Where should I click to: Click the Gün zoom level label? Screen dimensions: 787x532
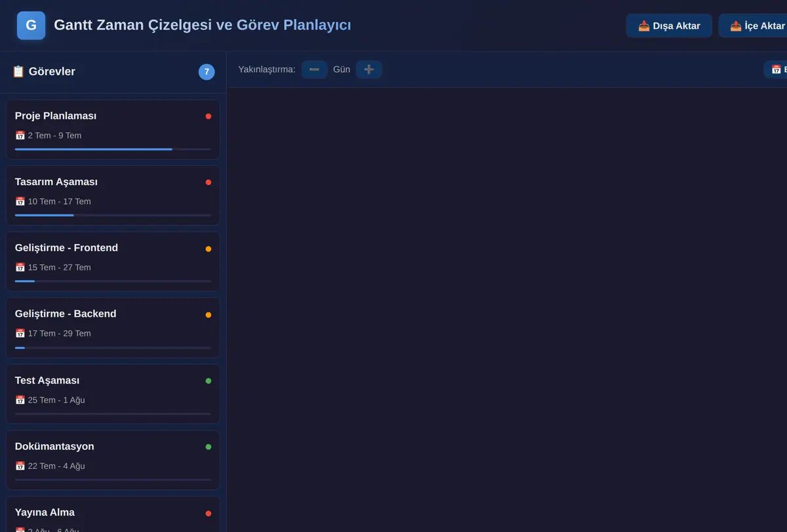tap(342, 70)
